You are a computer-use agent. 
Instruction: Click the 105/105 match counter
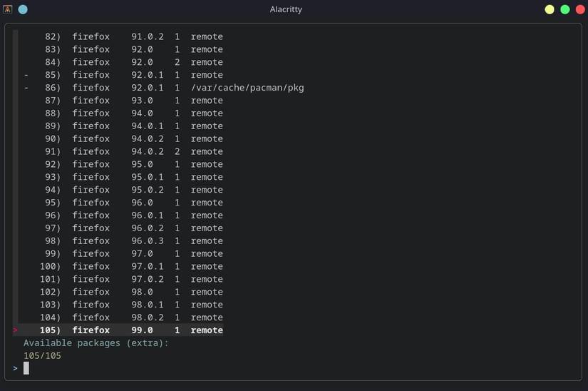pyautogui.click(x=42, y=355)
